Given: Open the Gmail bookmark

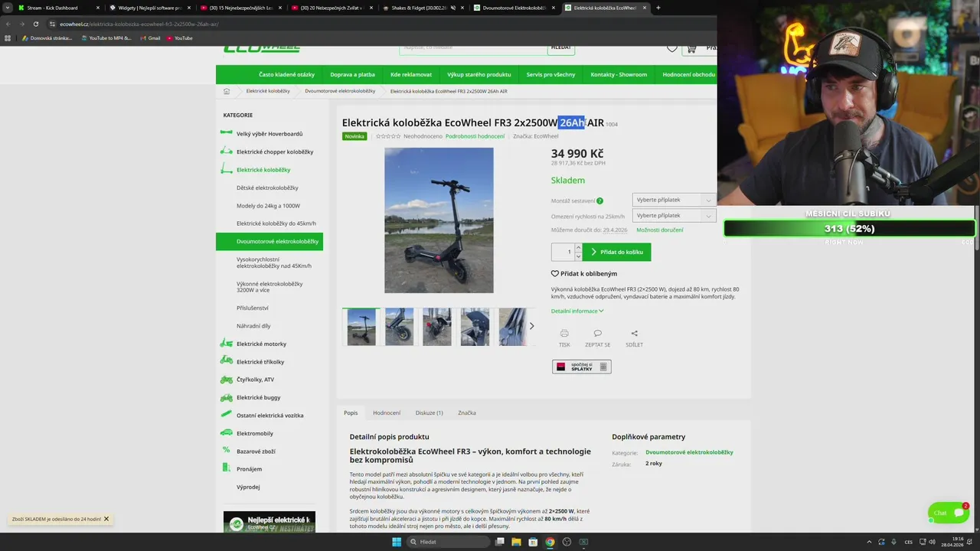Looking at the screenshot, I should tap(150, 37).
